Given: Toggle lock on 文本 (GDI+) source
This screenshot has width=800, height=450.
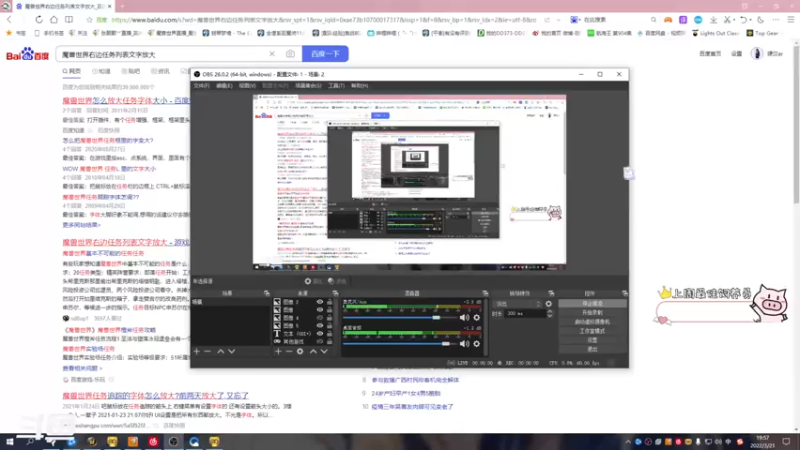Looking at the screenshot, I should click(330, 334).
